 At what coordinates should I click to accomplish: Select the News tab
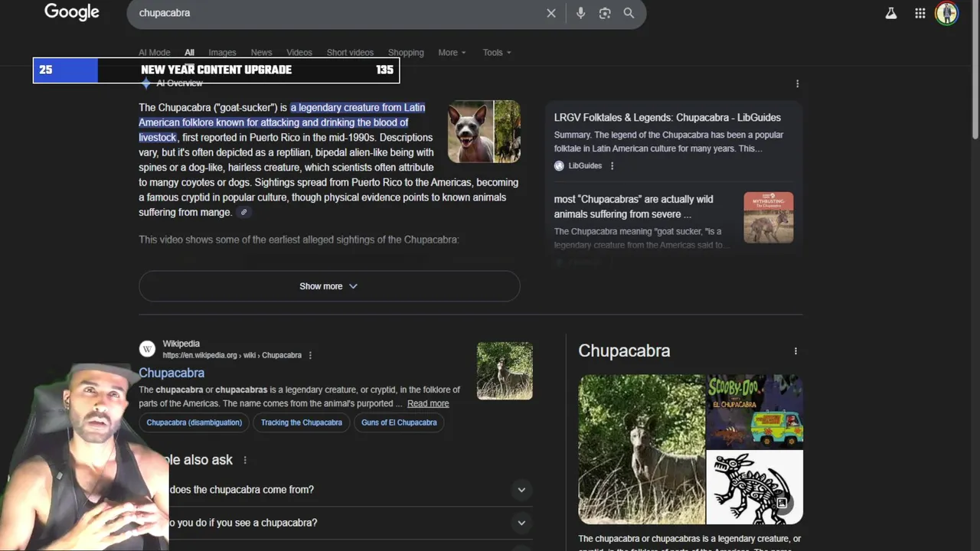pyautogui.click(x=261, y=53)
